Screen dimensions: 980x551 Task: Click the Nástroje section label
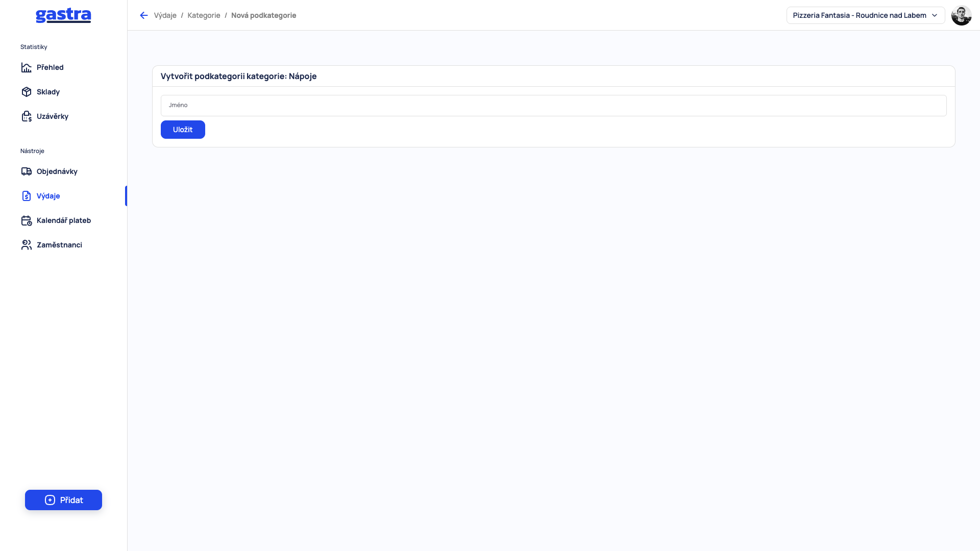pos(32,151)
